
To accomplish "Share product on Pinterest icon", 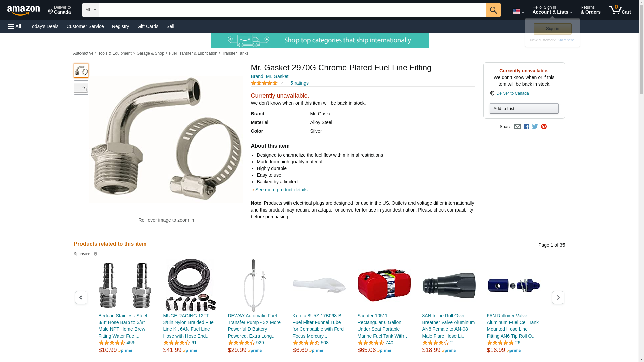I will (x=544, y=127).
